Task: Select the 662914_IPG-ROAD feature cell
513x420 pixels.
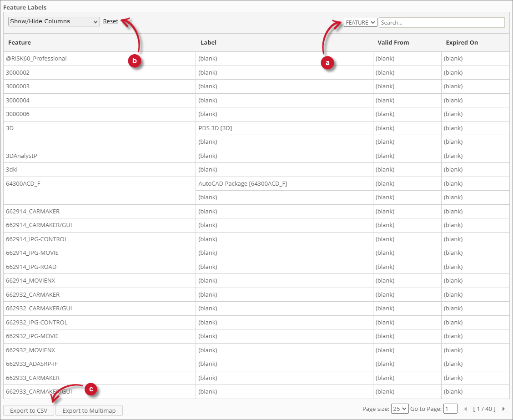Action: coord(100,267)
